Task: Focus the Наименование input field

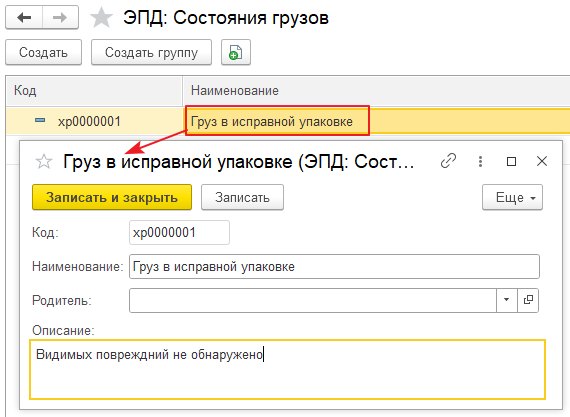Action: [x=334, y=266]
